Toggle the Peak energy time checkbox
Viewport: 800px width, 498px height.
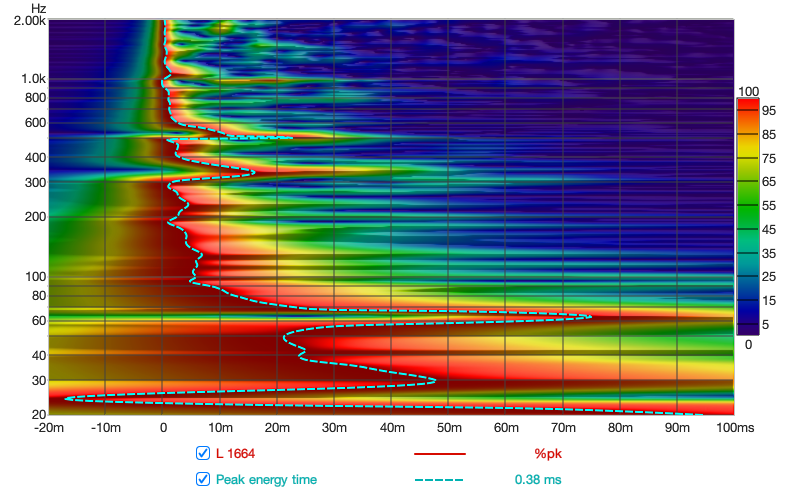tap(203, 479)
